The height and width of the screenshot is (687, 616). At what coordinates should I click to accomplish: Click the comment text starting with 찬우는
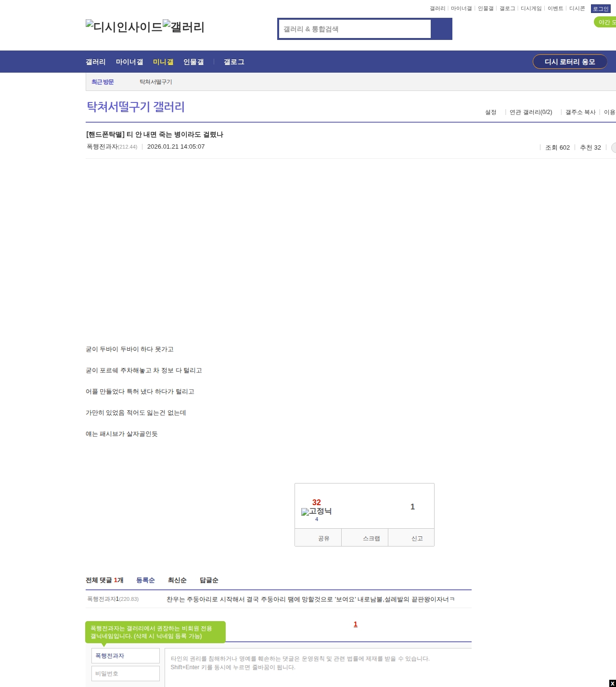pos(310,599)
